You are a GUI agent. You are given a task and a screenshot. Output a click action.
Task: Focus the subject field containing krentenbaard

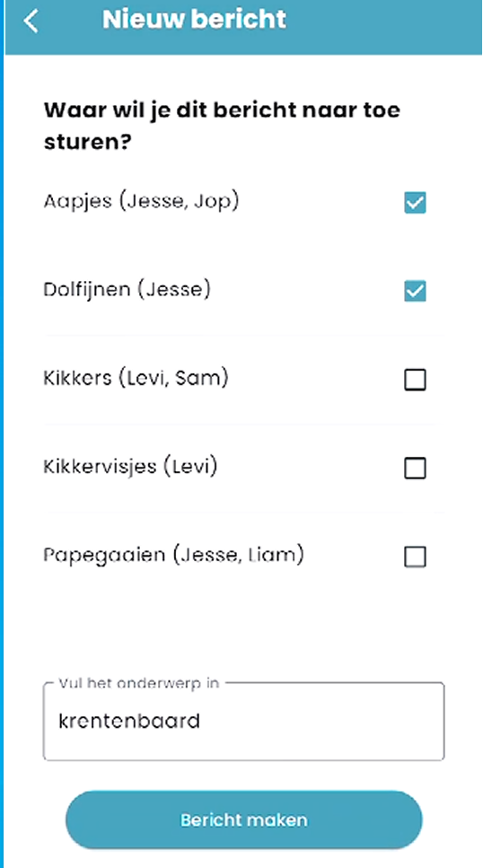[x=243, y=722]
